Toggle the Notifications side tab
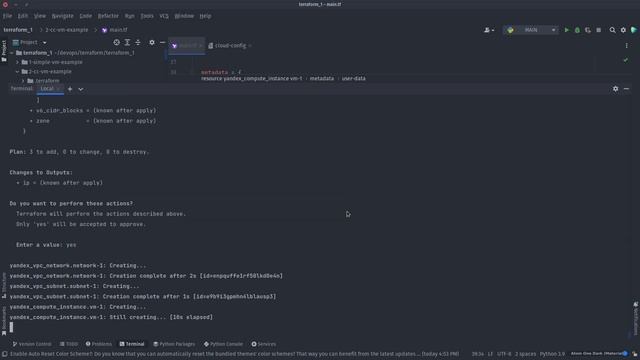The image size is (640, 360). click(x=636, y=318)
